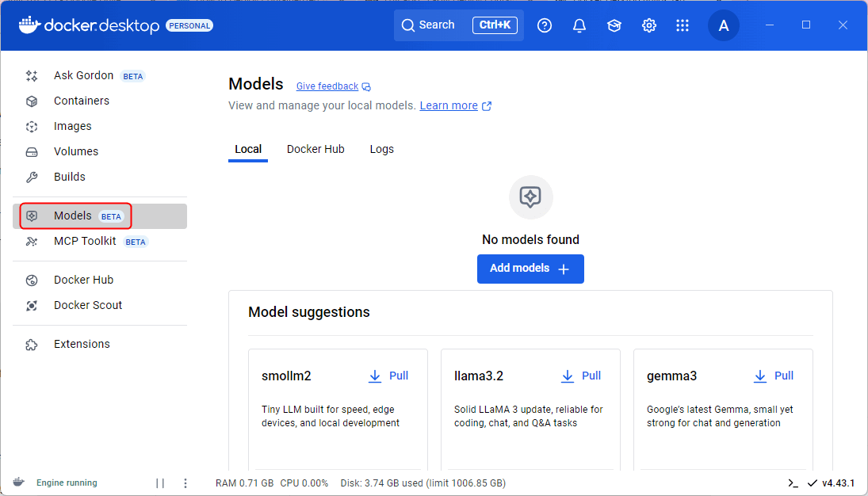Open the Learning center graduation cap icon
This screenshot has height=496, width=868.
click(614, 25)
